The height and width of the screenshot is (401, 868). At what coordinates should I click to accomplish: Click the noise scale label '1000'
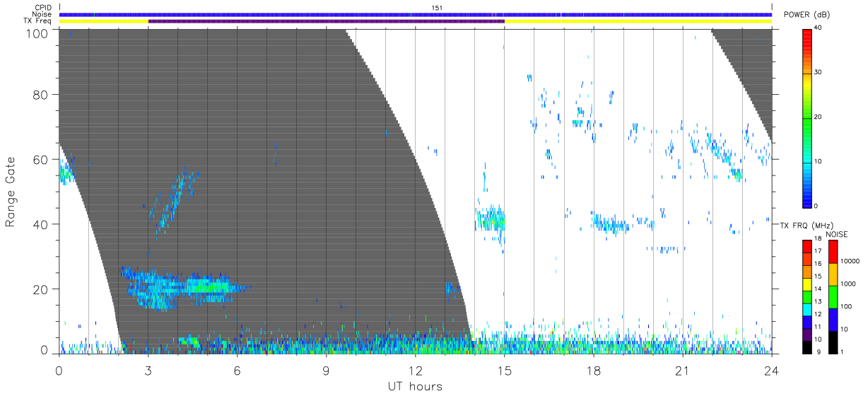[849, 284]
